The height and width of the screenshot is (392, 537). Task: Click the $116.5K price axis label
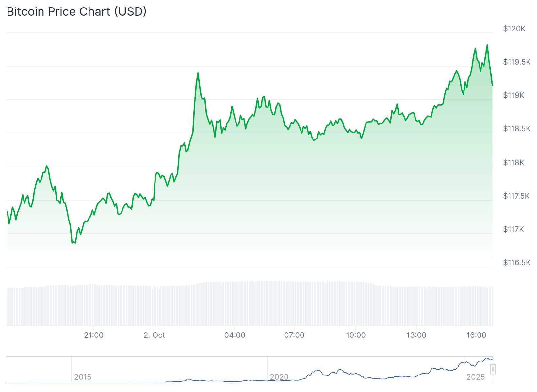point(517,263)
